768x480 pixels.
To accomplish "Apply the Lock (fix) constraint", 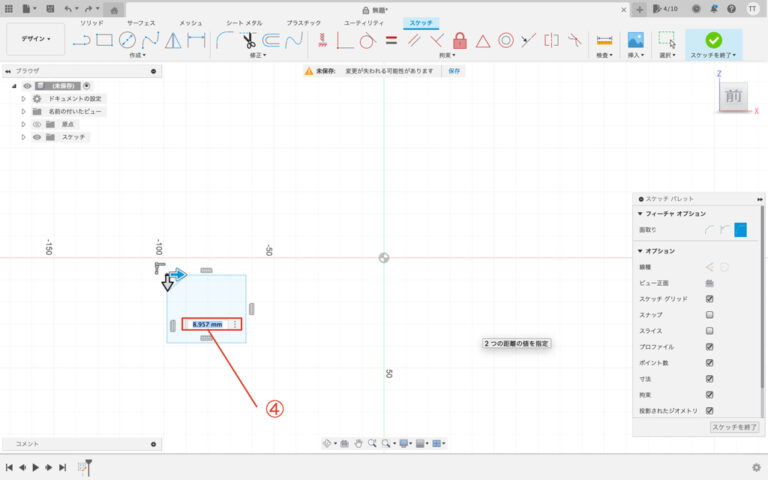I will [x=460, y=41].
